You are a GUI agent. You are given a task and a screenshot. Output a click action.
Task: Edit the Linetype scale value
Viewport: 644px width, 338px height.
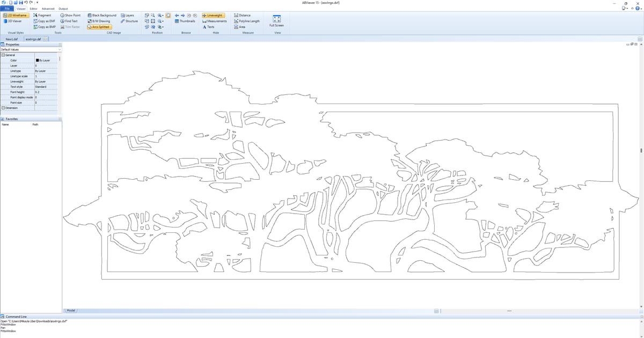click(46, 76)
